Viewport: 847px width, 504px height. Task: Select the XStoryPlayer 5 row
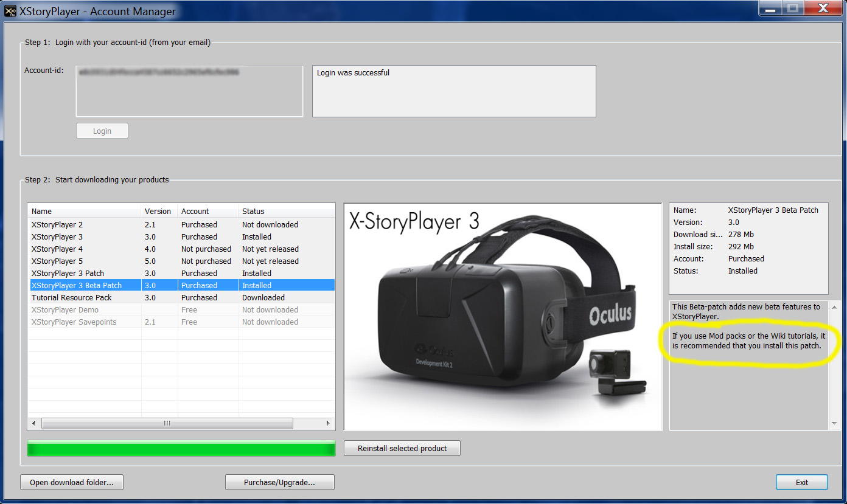[x=181, y=261]
